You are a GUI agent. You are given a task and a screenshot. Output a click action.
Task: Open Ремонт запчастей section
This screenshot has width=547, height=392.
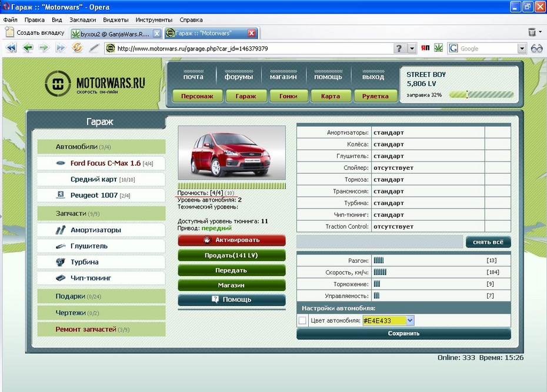pyautogui.click(x=101, y=329)
